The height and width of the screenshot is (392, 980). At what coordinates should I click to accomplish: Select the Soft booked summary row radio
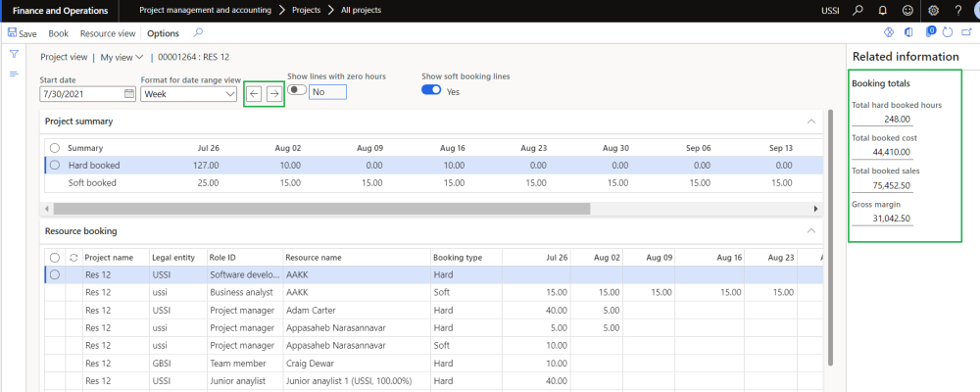coord(55,183)
